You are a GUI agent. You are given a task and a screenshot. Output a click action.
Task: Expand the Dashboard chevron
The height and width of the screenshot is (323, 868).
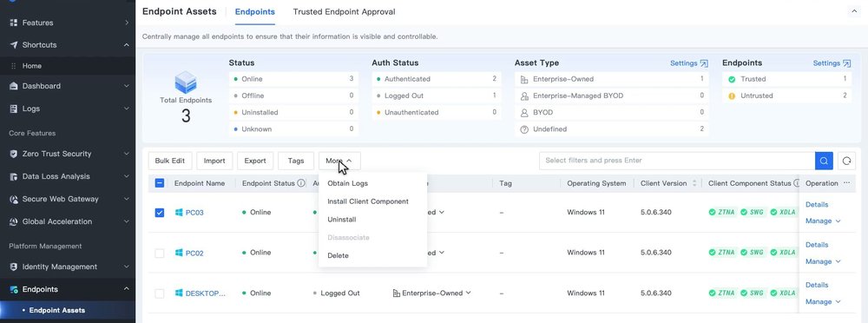pos(127,87)
